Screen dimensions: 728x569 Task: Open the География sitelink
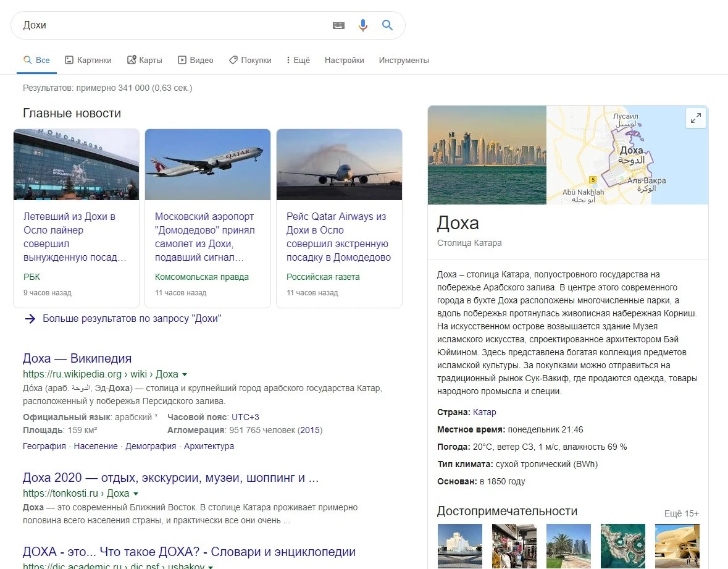(44, 446)
